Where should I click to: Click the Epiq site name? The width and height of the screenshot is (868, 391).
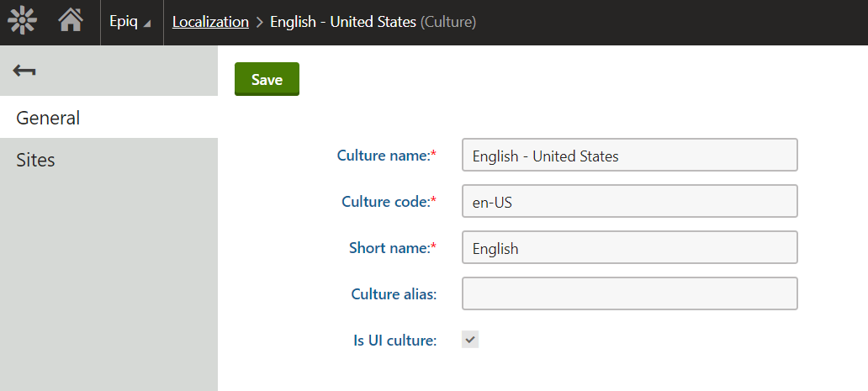123,22
